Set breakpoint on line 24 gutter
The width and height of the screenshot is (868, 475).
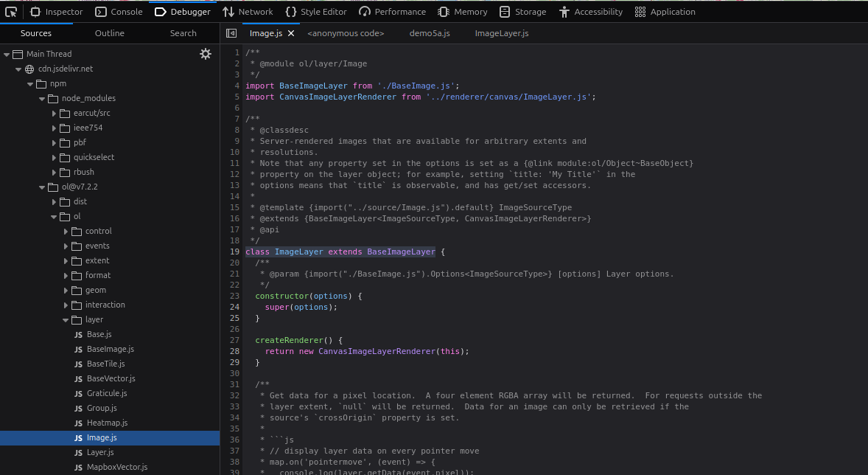pyautogui.click(x=235, y=307)
